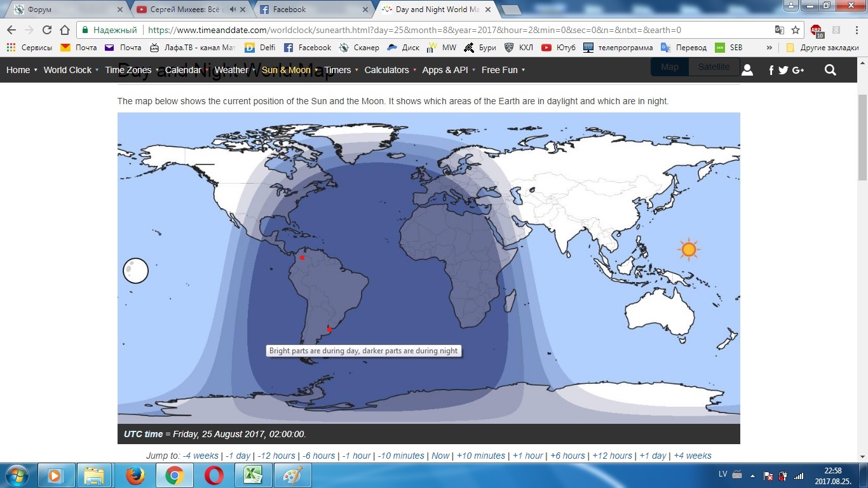The image size is (868, 488).
Task: Select the Day and Night World Map tab
Action: point(437,10)
